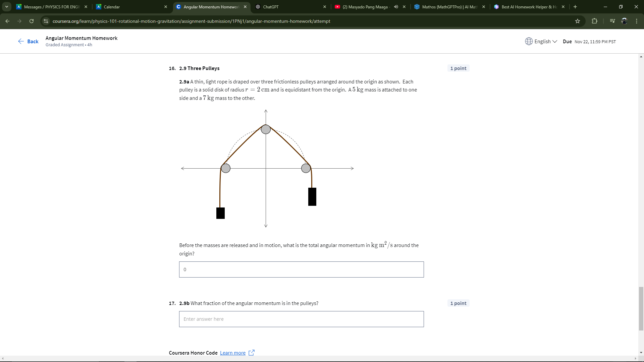Mute the YouTube tab audio icon
This screenshot has height=362, width=644.
(396, 7)
